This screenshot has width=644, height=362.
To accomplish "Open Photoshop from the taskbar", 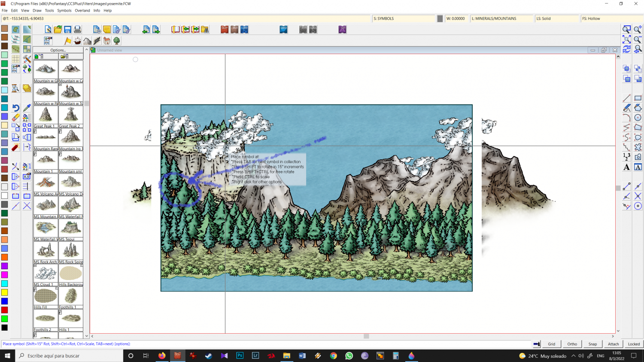I will [x=240, y=356].
